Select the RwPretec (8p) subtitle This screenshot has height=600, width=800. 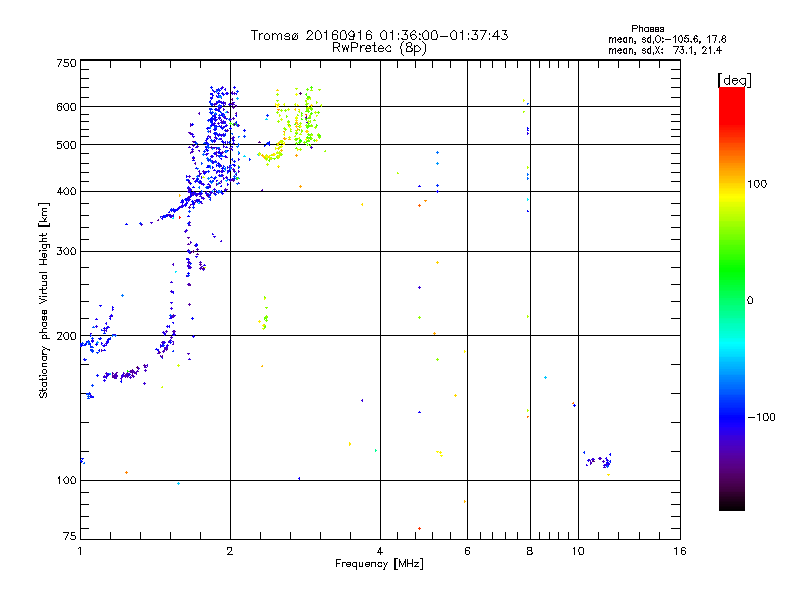pos(379,48)
